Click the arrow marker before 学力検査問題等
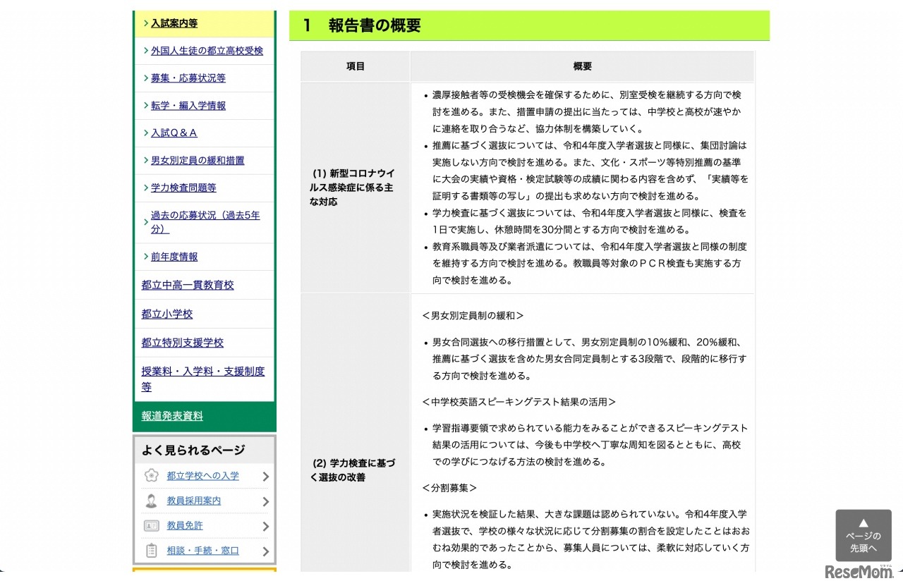This screenshot has width=903, height=588. pyautogui.click(x=146, y=188)
